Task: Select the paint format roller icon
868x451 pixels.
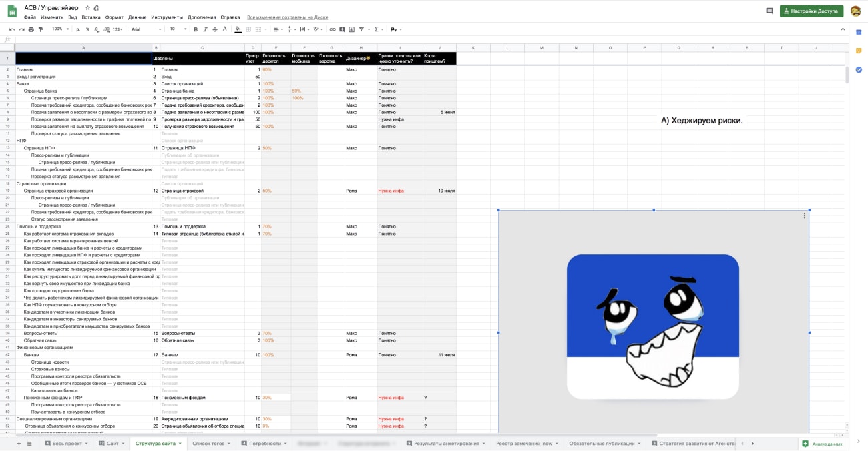Action: (x=41, y=29)
